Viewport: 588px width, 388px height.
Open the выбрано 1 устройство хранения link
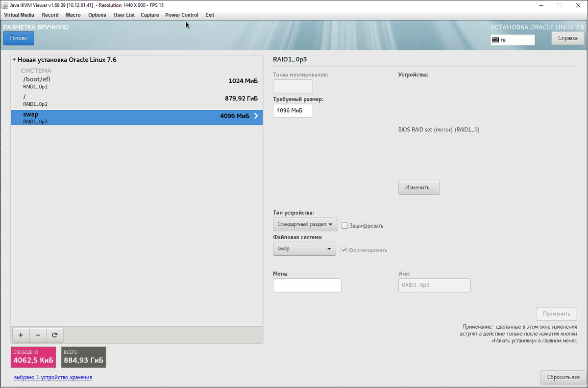coord(53,377)
